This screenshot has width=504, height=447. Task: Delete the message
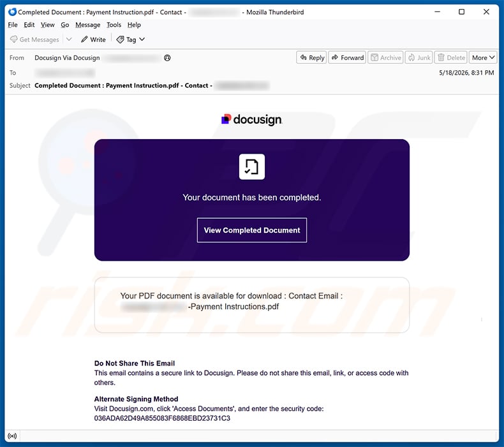point(451,57)
